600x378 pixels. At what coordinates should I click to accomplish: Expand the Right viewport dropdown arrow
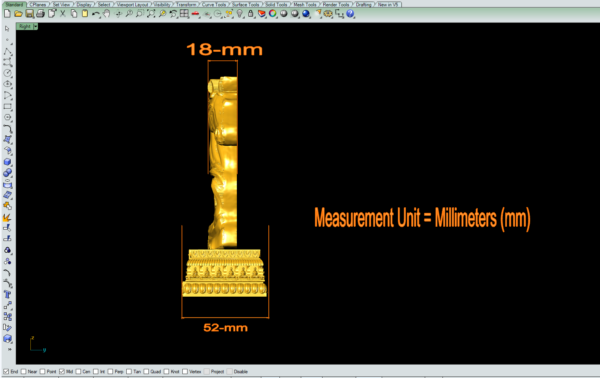36,26
